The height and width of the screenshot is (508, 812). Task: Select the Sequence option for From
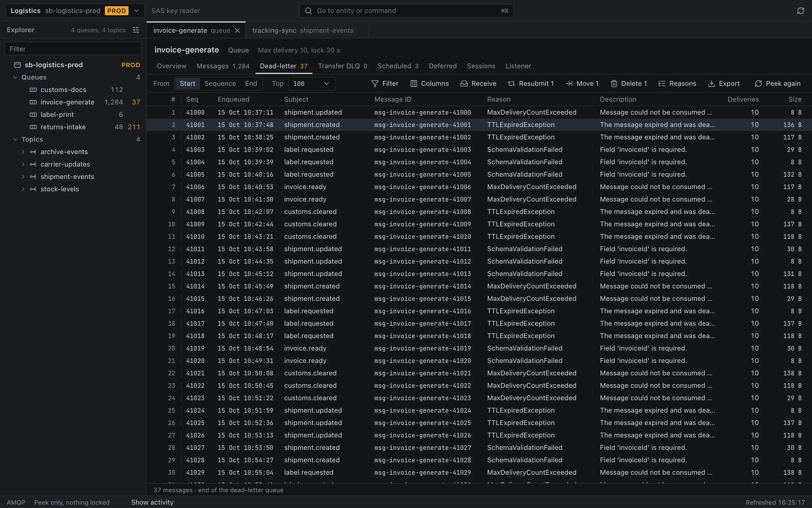[220, 83]
